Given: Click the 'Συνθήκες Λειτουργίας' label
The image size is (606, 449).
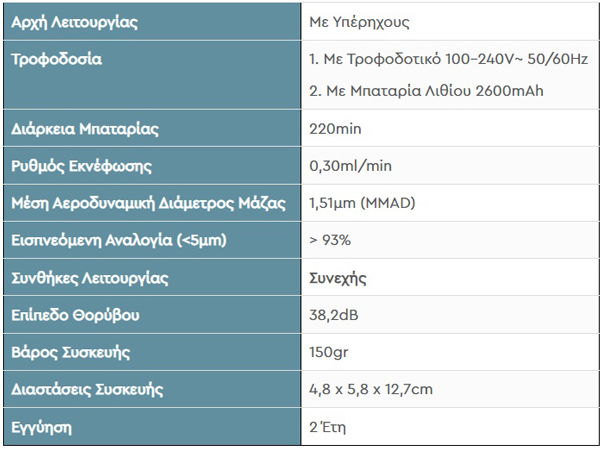Looking at the screenshot, I should 89,277.
